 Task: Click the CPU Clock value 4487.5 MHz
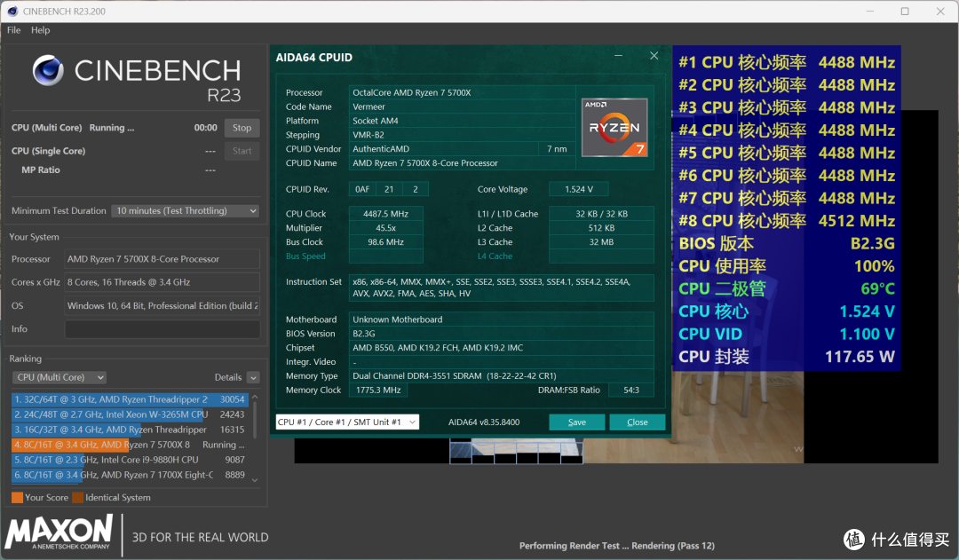tap(385, 214)
